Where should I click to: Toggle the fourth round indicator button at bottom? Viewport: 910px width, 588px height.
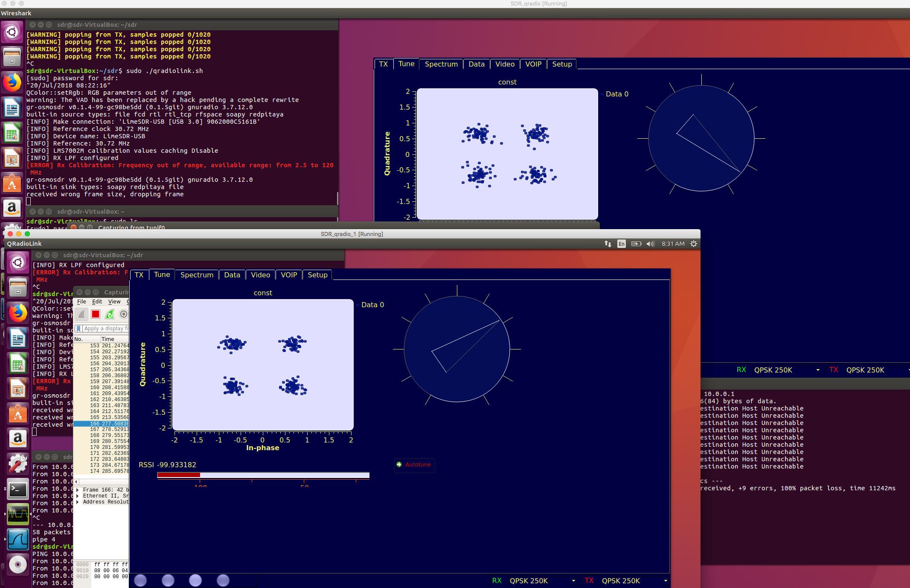click(x=223, y=580)
